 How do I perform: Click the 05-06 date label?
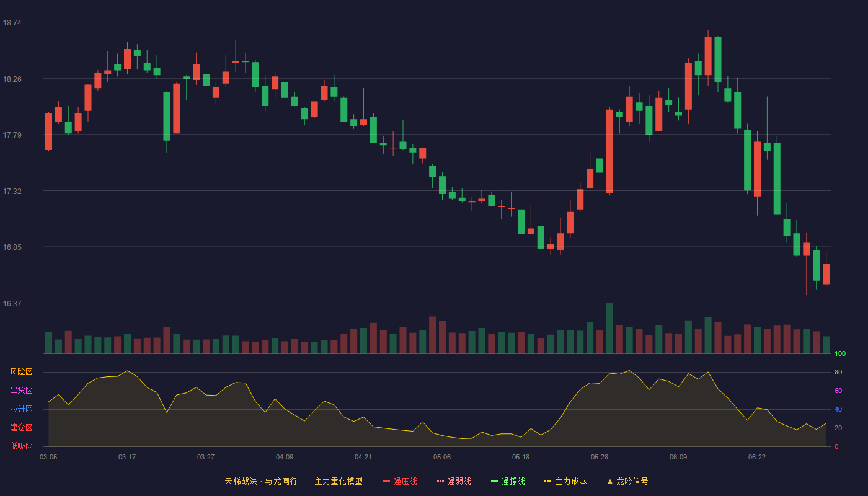(442, 457)
